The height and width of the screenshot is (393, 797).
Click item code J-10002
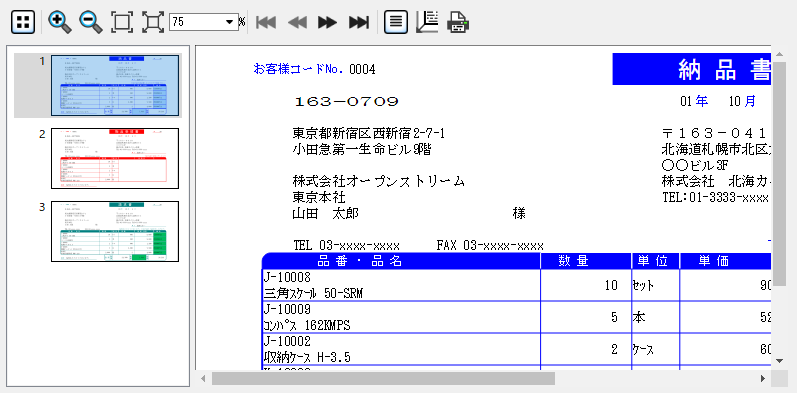click(287, 341)
